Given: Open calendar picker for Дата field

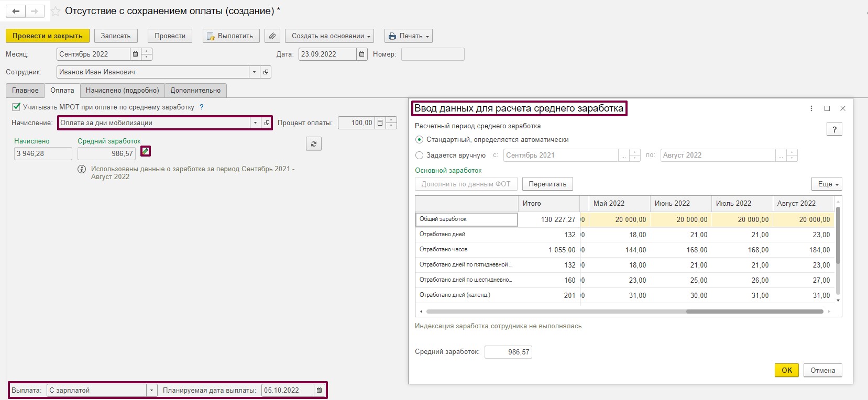Looking at the screenshot, I should pos(362,54).
